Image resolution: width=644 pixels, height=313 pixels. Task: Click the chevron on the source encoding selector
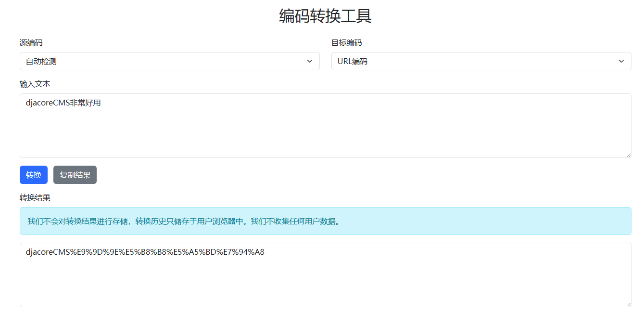pos(310,61)
